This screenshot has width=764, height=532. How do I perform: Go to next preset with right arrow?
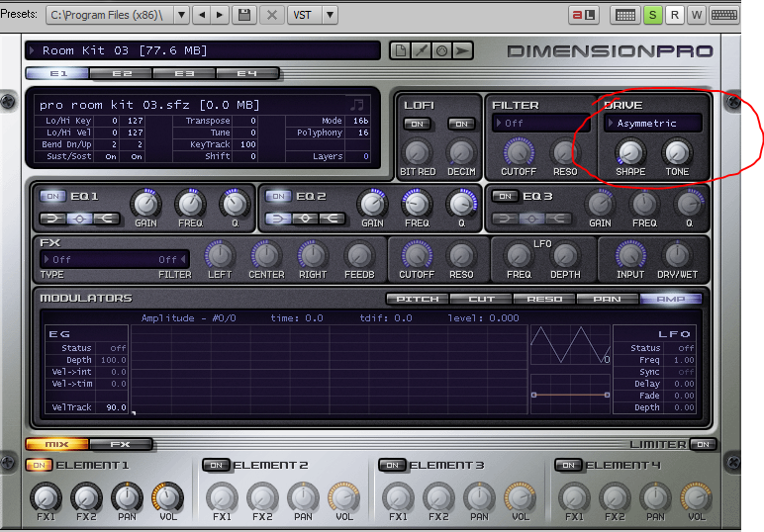[x=220, y=15]
